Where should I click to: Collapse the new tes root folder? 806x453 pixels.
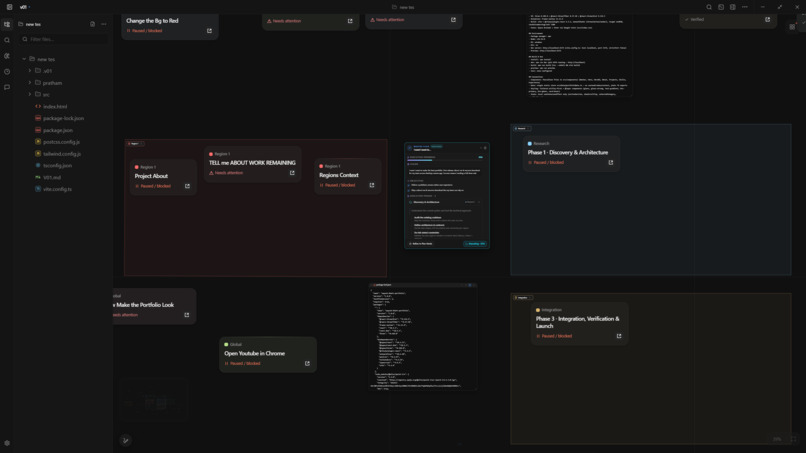[x=24, y=59]
